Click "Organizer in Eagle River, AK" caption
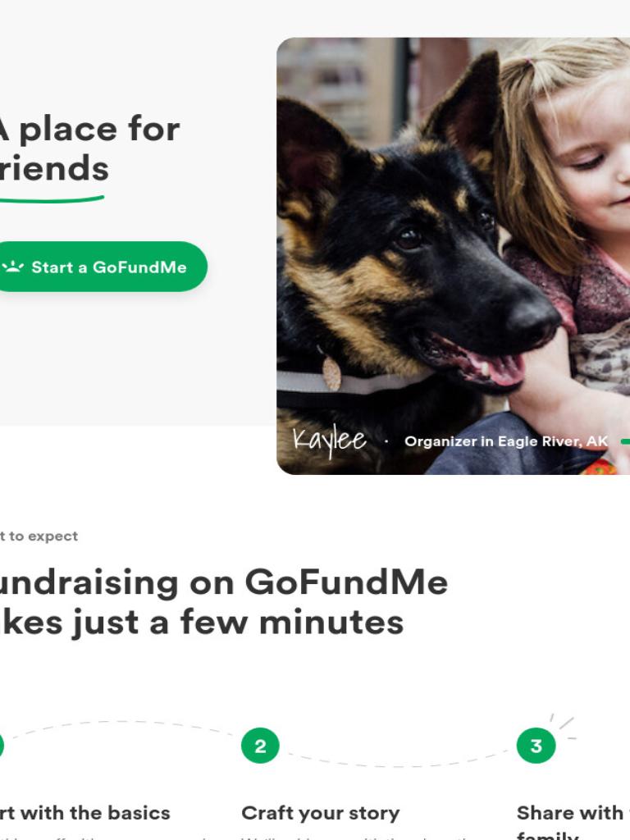 click(506, 441)
